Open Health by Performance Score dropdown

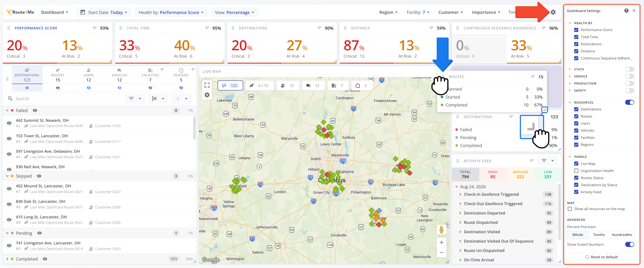point(171,12)
